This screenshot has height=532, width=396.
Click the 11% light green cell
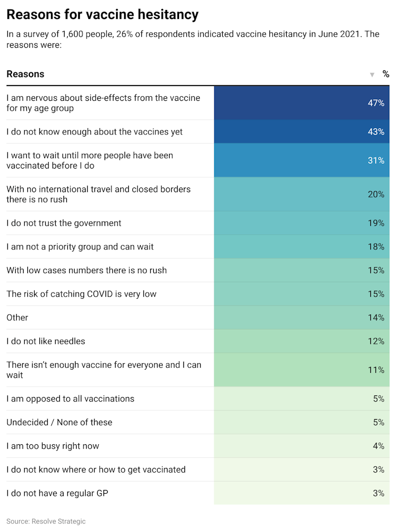pyautogui.click(x=301, y=370)
